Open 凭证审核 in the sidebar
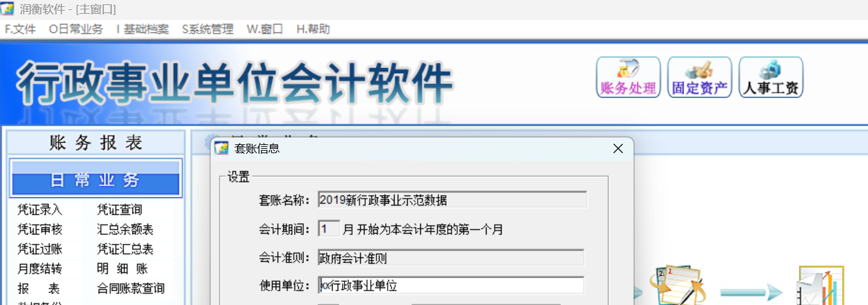 click(x=40, y=229)
